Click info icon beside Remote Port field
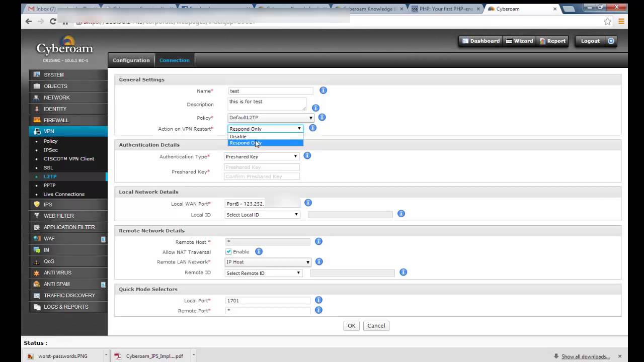The height and width of the screenshot is (362, 644). click(x=318, y=310)
